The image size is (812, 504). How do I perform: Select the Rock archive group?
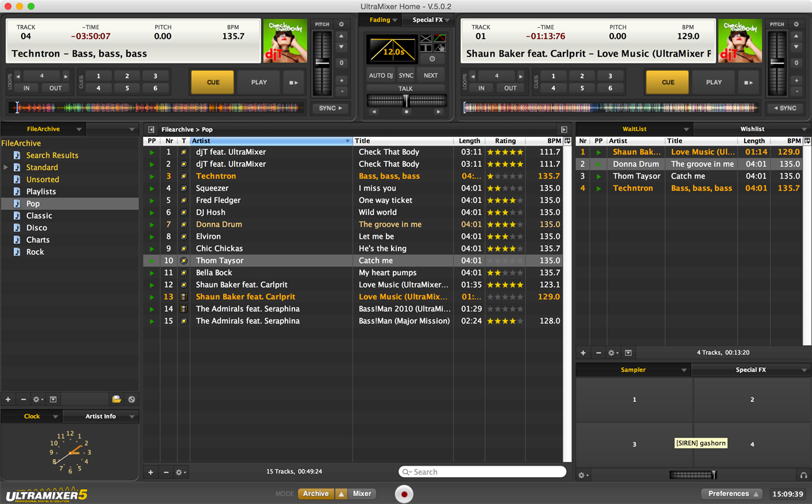coord(35,252)
